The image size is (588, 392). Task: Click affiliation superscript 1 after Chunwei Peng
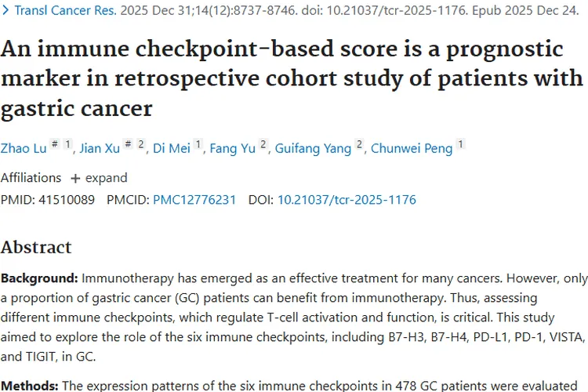point(461,145)
